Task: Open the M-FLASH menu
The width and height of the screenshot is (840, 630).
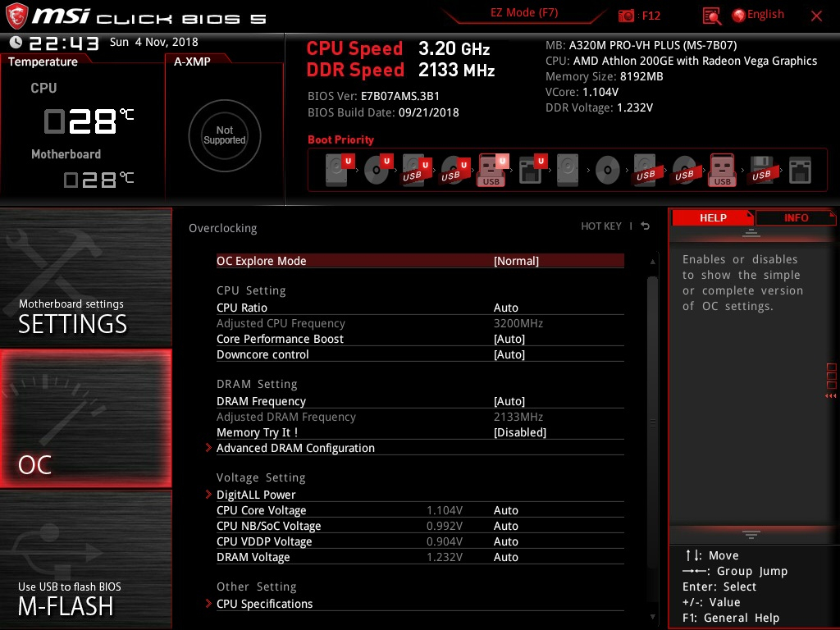Action: 85,559
